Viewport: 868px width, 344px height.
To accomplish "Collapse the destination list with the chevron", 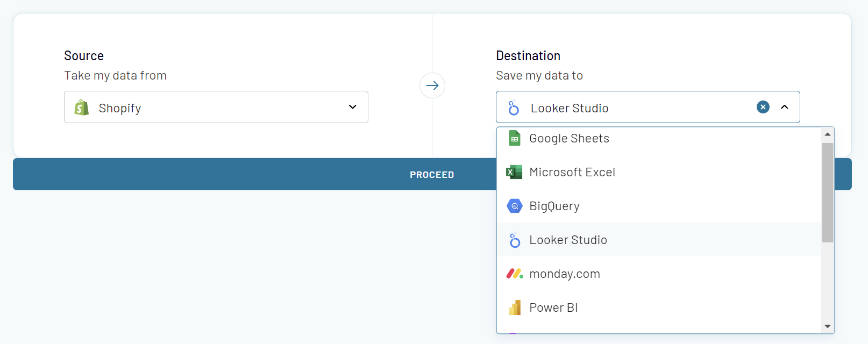I will [785, 107].
